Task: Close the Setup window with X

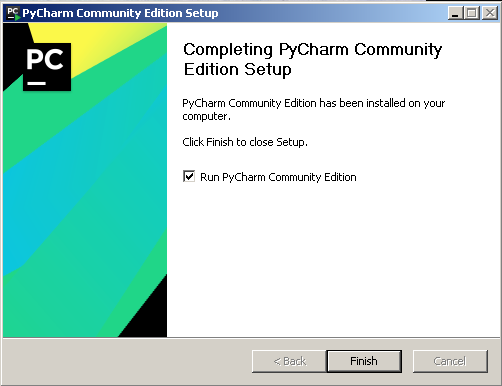Action: click(x=490, y=13)
